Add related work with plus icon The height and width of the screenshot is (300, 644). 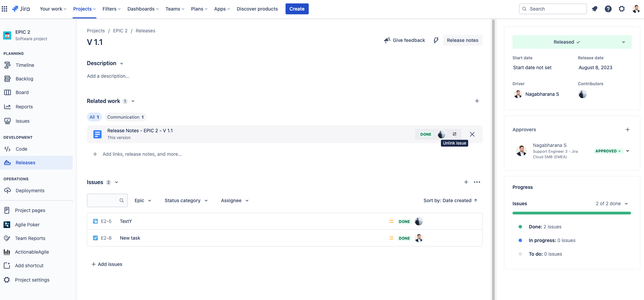coord(477,101)
